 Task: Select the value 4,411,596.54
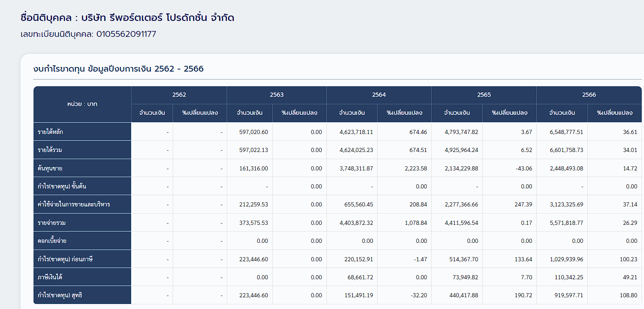tap(461, 223)
